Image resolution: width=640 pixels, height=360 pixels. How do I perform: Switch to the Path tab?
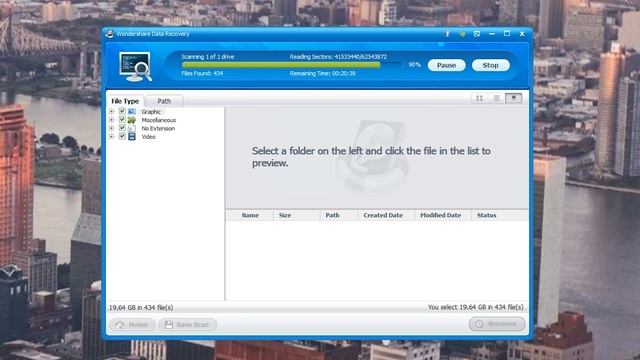(x=164, y=101)
